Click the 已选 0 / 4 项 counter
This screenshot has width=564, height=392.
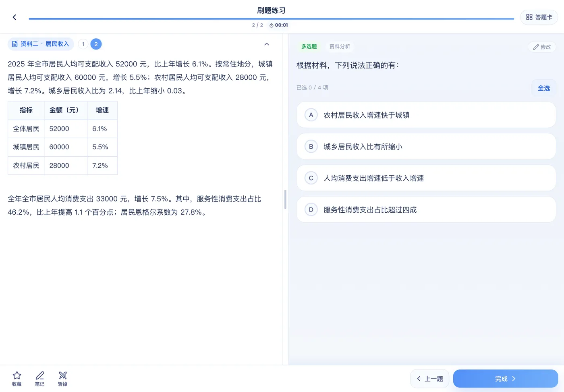[x=312, y=87]
